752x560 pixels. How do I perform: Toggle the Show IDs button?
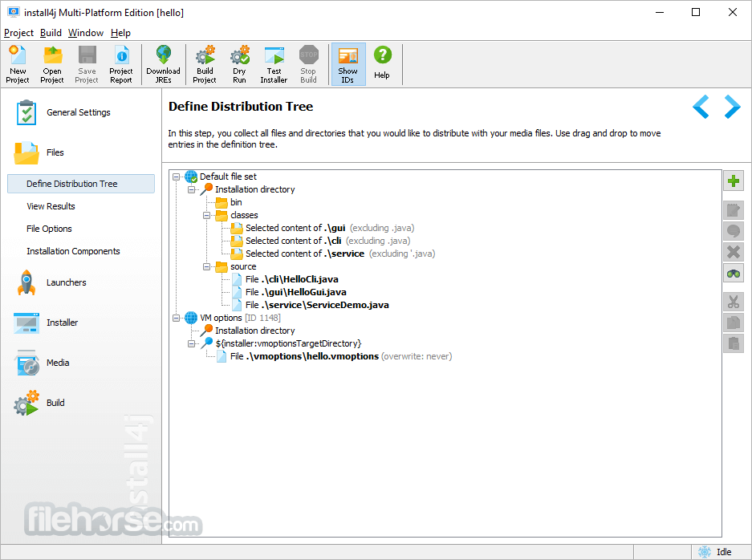click(x=348, y=64)
